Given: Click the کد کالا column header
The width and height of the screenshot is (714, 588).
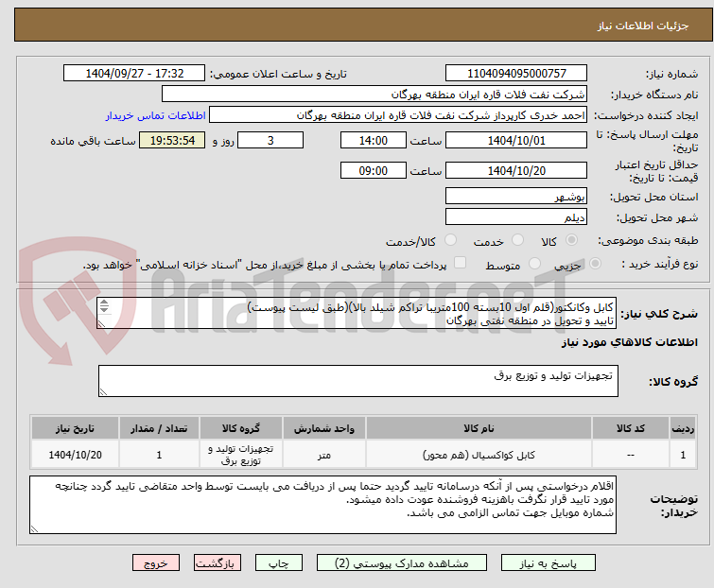Looking at the screenshot, I should pyautogui.click(x=630, y=428).
